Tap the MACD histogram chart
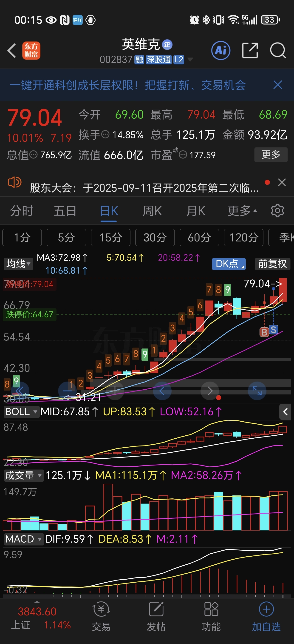The width and height of the screenshot is (294, 644). point(147,571)
